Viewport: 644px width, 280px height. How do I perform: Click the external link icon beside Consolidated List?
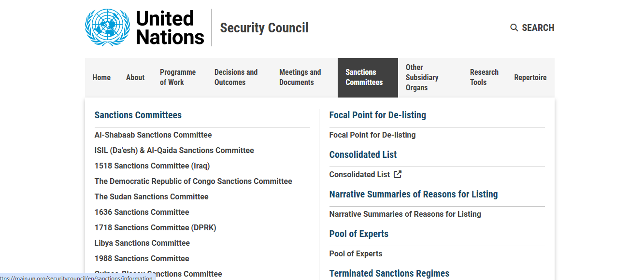click(398, 174)
